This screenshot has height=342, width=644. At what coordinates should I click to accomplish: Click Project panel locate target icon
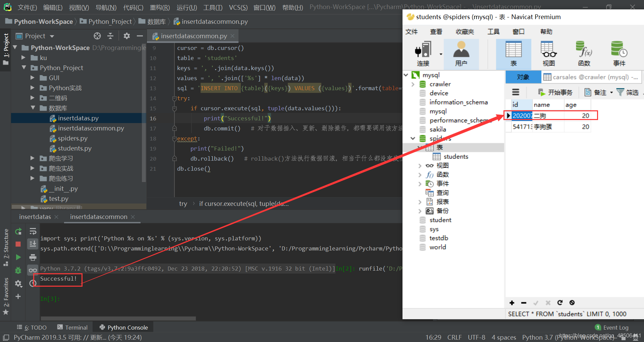[x=97, y=36]
